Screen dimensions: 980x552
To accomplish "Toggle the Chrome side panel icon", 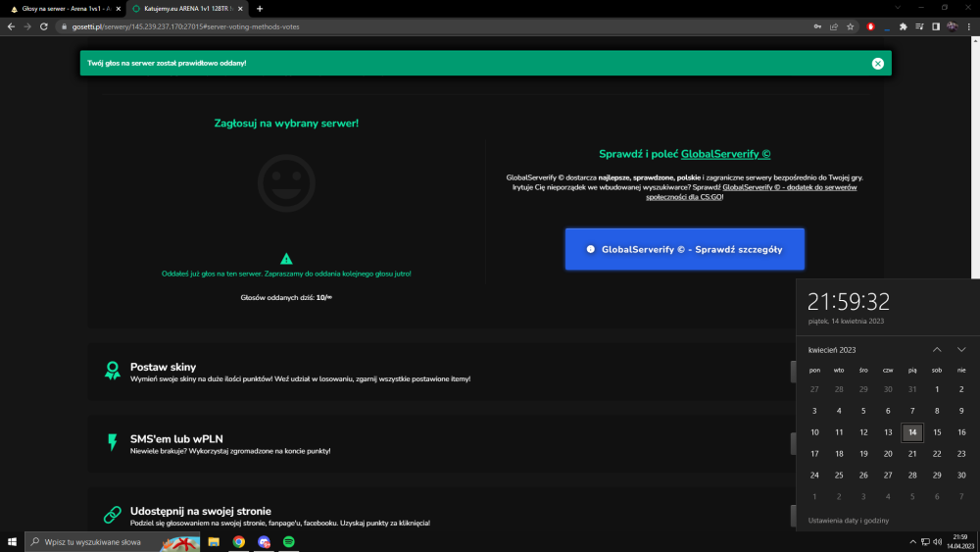I will point(936,26).
